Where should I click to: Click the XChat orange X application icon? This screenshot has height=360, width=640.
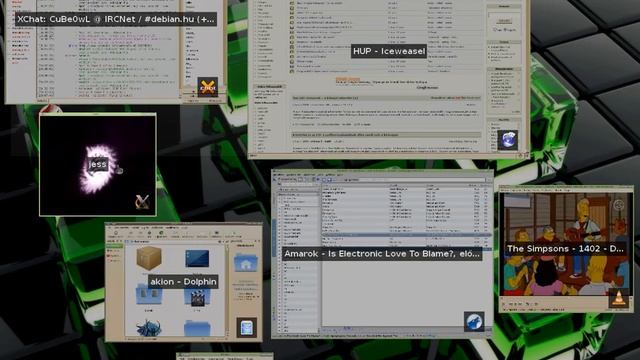tap(208, 87)
